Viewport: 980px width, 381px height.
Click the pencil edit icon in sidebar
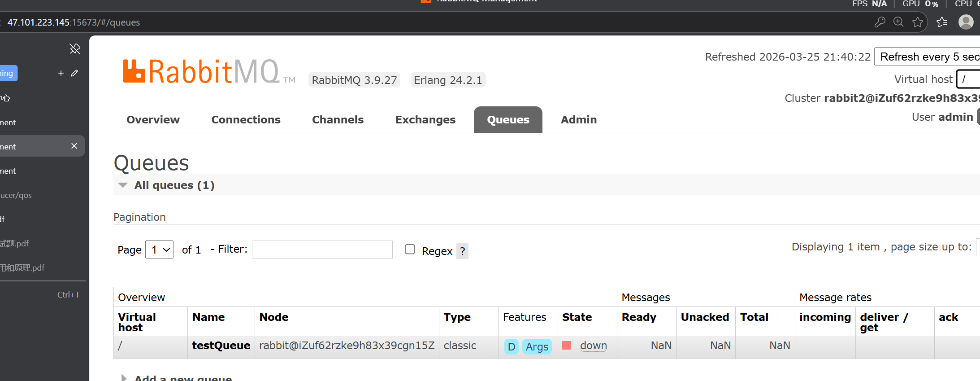(74, 73)
